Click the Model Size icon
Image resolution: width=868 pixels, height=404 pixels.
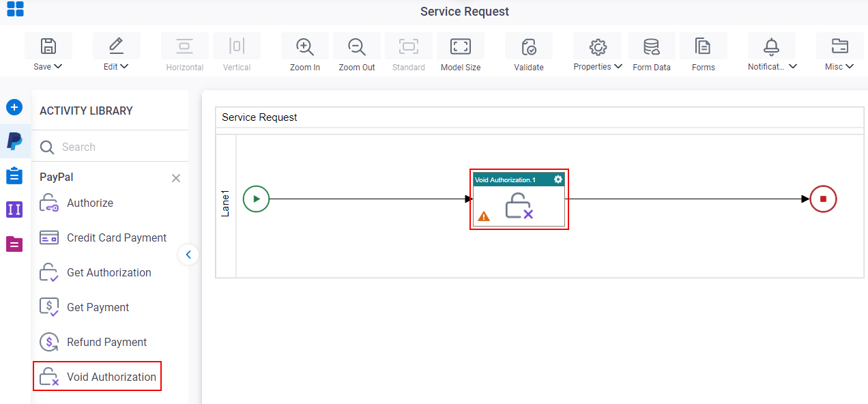(x=461, y=46)
